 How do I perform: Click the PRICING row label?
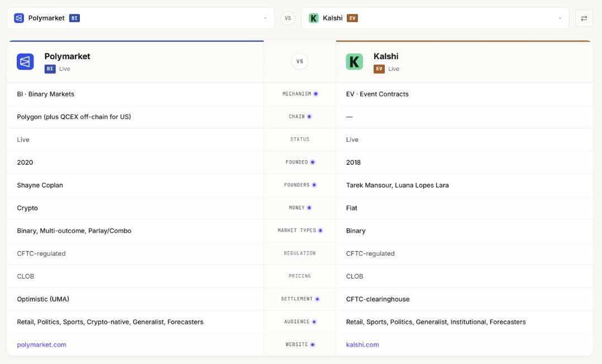pyautogui.click(x=300, y=276)
